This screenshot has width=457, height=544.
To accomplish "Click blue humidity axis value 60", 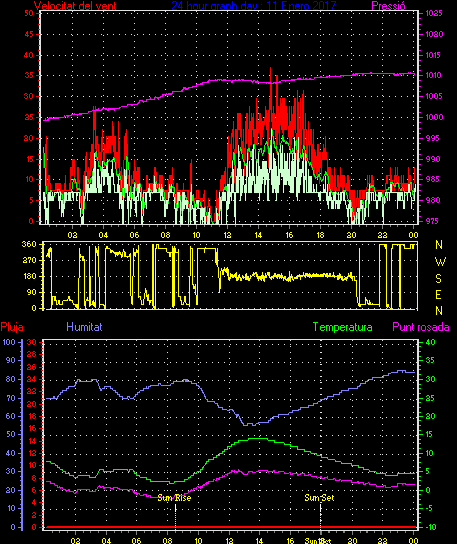I will 11,416.
